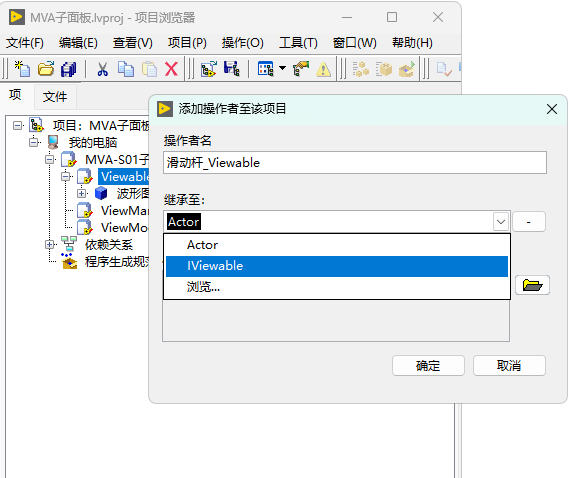Open the 查看(V) menu
Image resolution: width=572 pixels, height=478 pixels.
pyautogui.click(x=132, y=43)
